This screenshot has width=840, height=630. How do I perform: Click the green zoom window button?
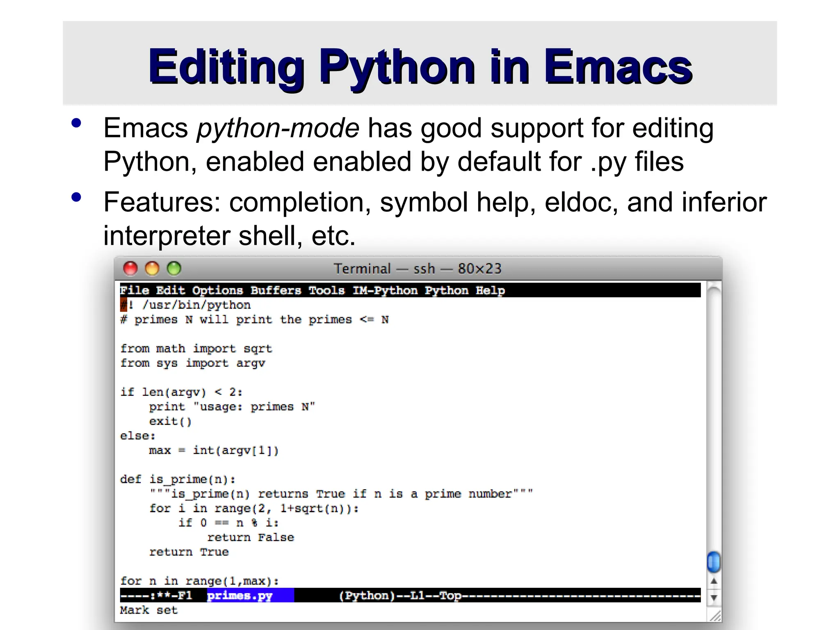pos(174,269)
